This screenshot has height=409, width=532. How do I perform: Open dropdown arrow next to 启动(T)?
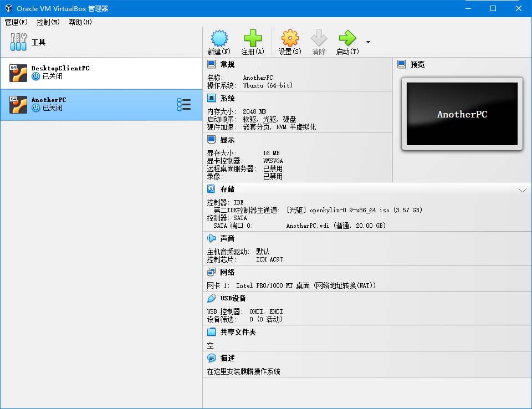(x=368, y=42)
